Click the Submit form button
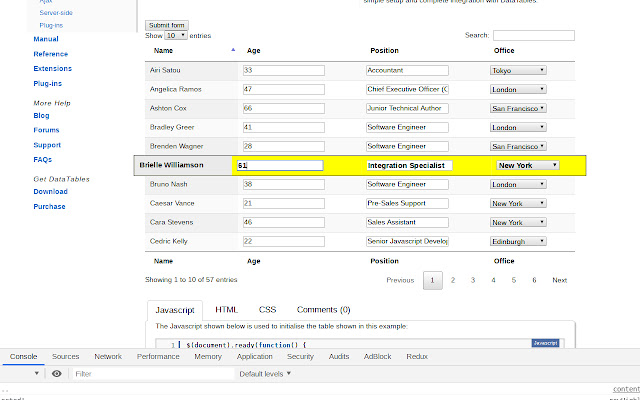The image size is (640, 400). (x=167, y=25)
